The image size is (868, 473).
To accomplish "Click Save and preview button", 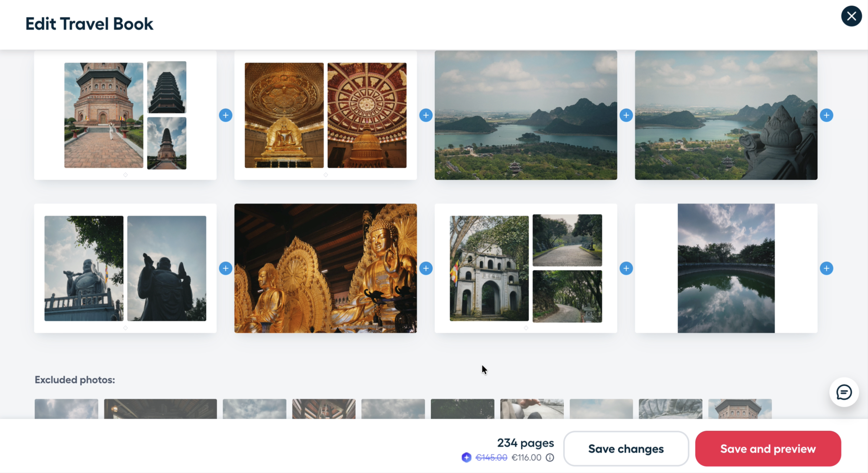I will pos(768,449).
